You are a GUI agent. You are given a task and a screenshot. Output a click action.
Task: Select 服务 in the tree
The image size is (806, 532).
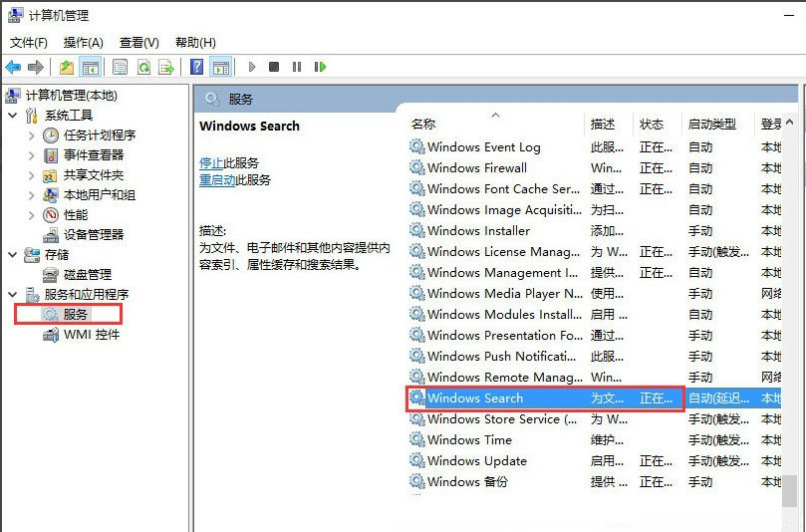click(x=75, y=314)
